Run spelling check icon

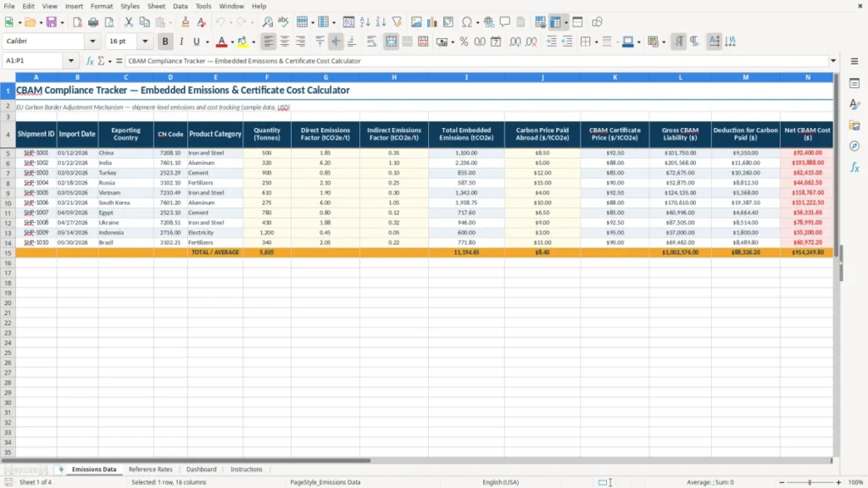coord(283,22)
